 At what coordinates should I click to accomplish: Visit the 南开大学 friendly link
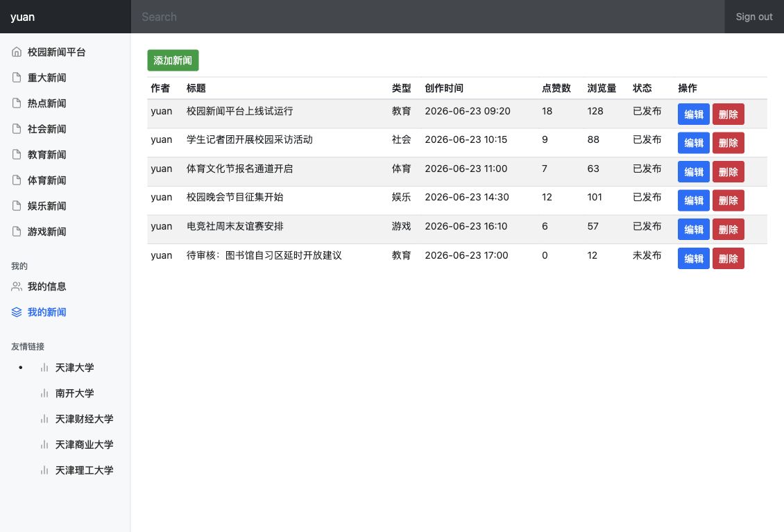click(74, 393)
